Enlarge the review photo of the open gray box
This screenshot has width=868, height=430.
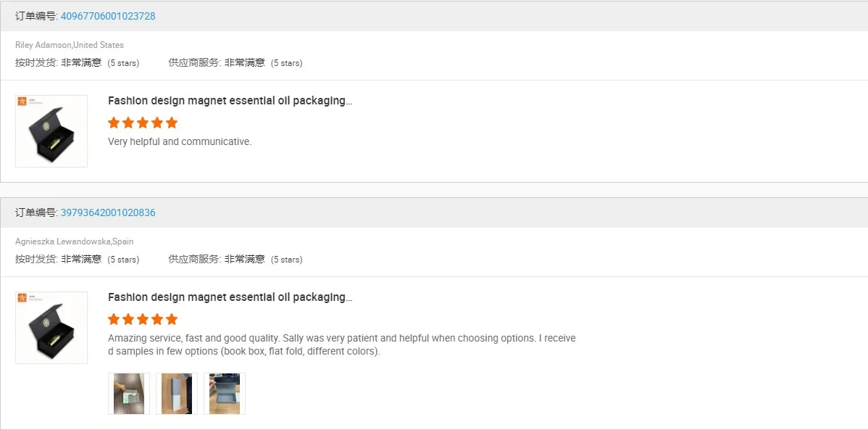coord(225,394)
